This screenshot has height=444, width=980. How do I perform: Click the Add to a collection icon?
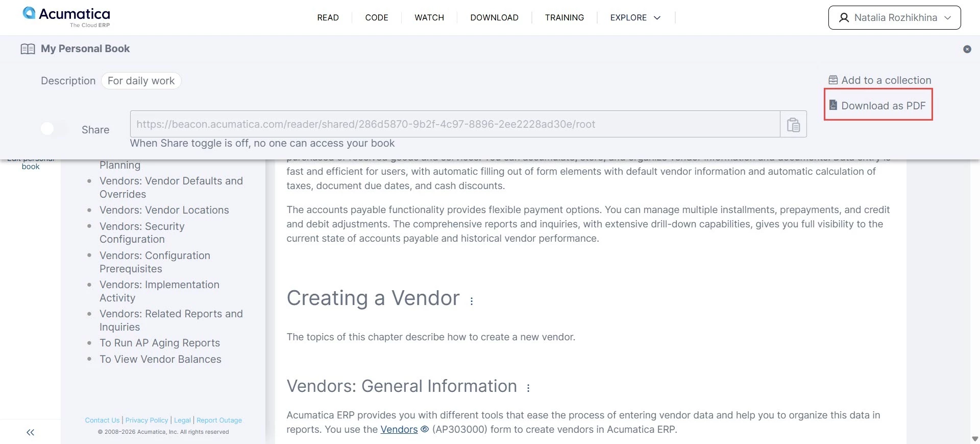[x=833, y=80]
